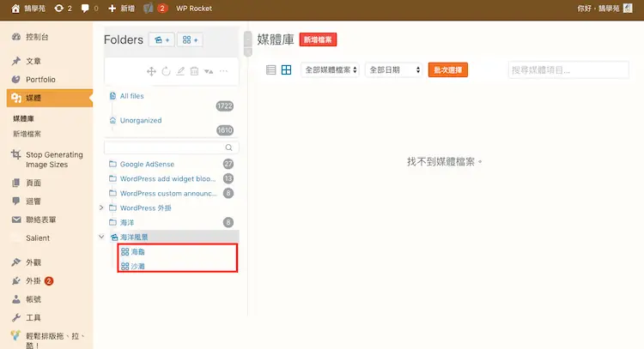Open the 沙灘 collection
The width and height of the screenshot is (644, 349).
pyautogui.click(x=137, y=267)
